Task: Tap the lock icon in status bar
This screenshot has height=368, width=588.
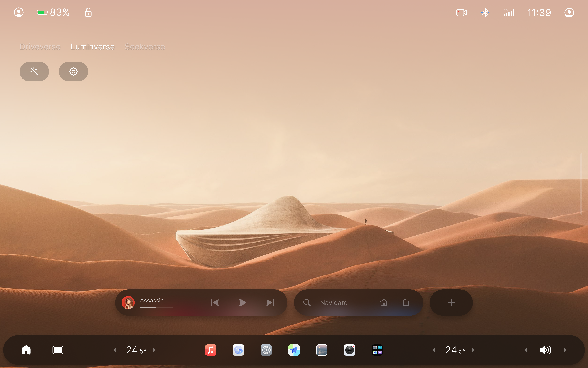Action: [x=88, y=12]
